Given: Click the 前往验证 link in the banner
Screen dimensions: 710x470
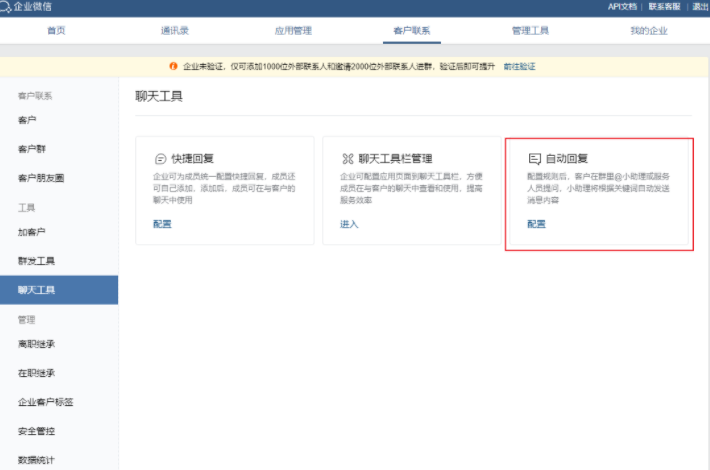Looking at the screenshot, I should tap(519, 66).
